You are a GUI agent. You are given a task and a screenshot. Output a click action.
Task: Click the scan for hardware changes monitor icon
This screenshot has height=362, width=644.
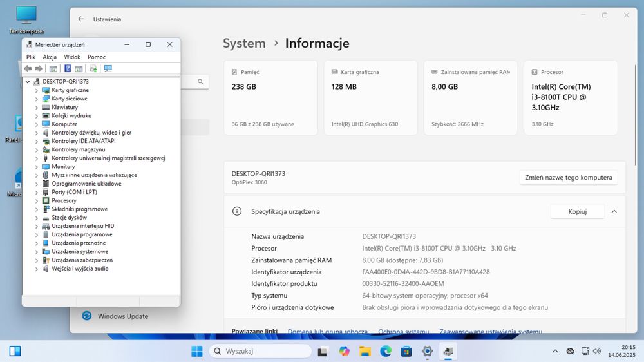[x=108, y=69]
